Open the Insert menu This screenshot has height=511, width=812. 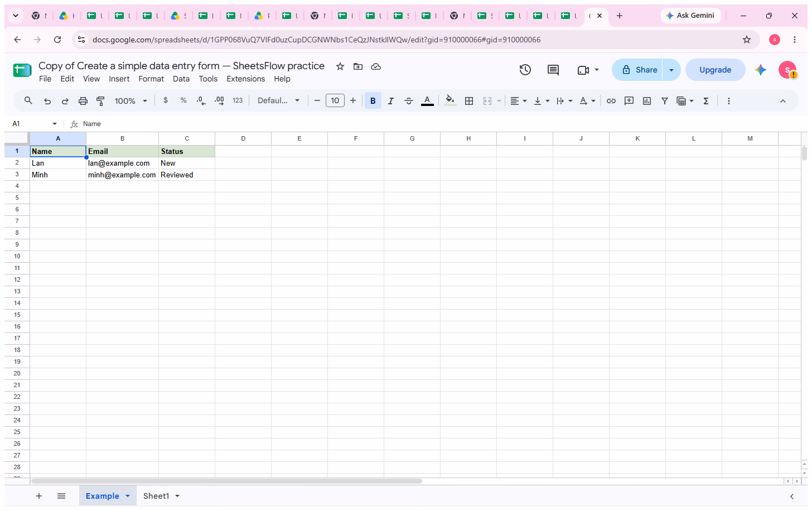(119, 79)
